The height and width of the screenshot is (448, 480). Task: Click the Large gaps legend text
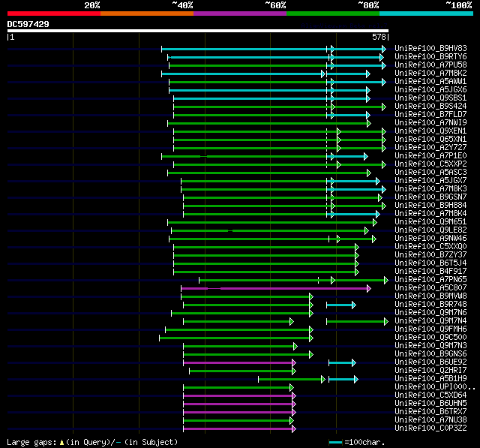(92, 442)
